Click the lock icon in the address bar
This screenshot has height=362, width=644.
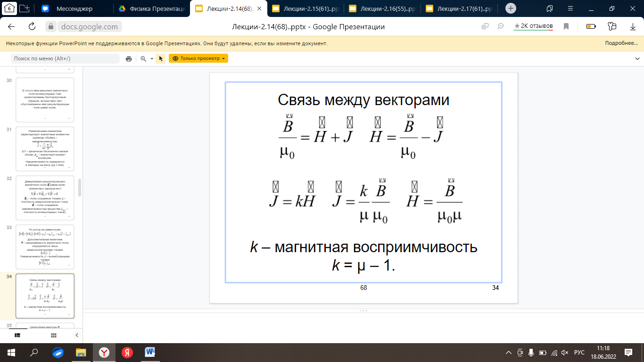[x=52, y=27]
